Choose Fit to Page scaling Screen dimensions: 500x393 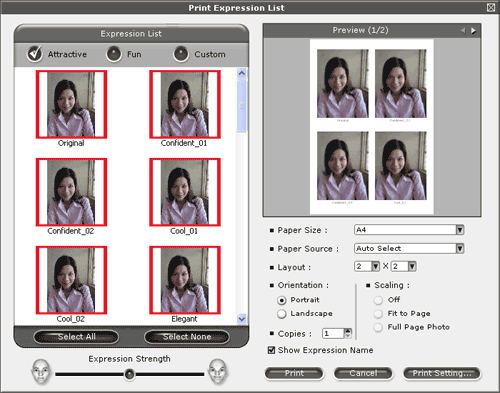pos(378,314)
